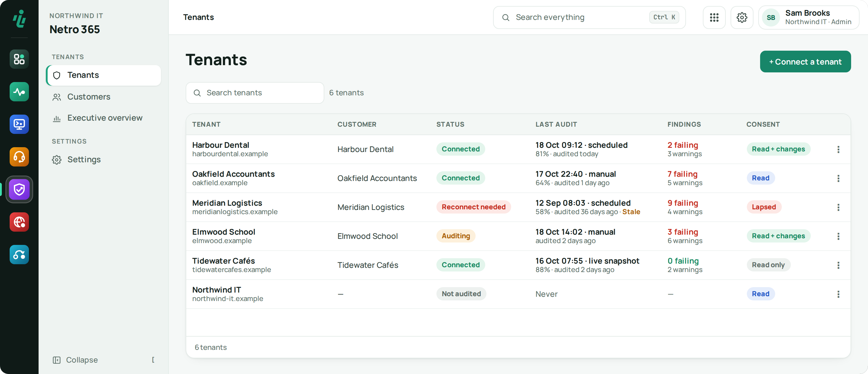Sort by the Status column header

(x=450, y=125)
